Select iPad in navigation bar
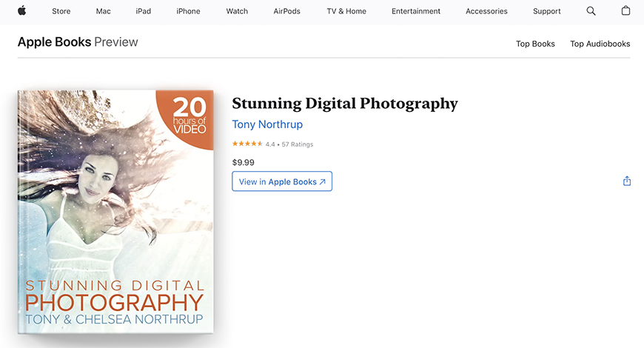Viewport: 644px width, 348px height. click(x=144, y=12)
